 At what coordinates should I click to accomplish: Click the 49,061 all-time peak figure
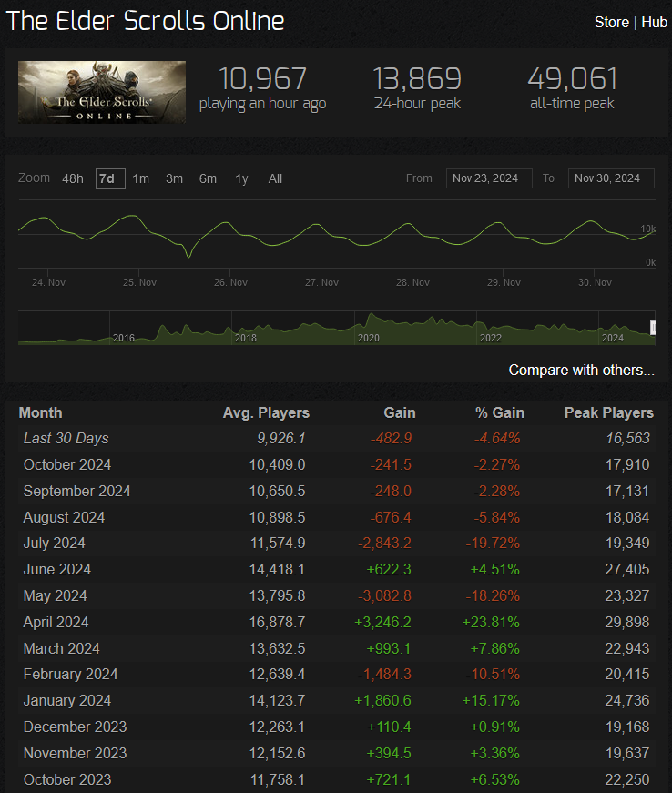[573, 79]
